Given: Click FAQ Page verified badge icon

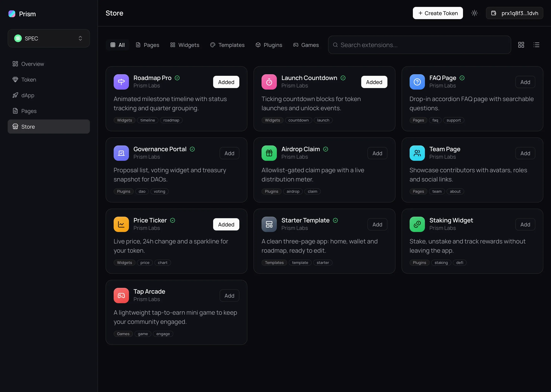Looking at the screenshot, I should (x=462, y=78).
